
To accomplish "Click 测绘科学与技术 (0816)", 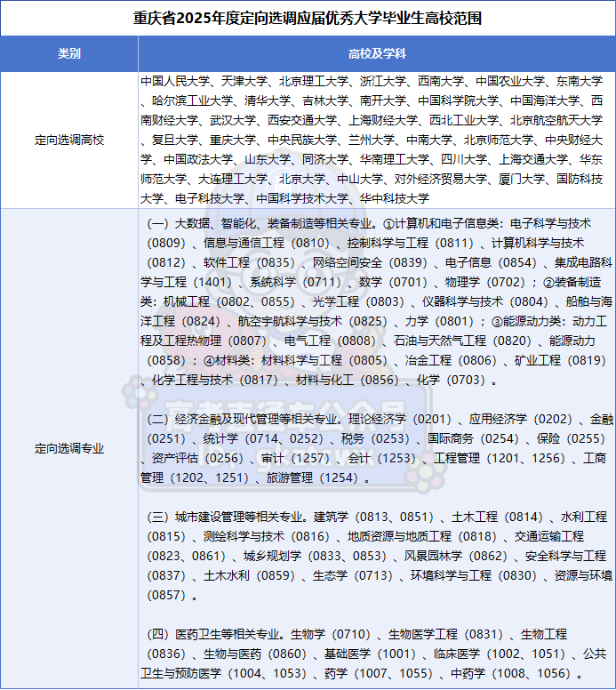I will [267, 536].
